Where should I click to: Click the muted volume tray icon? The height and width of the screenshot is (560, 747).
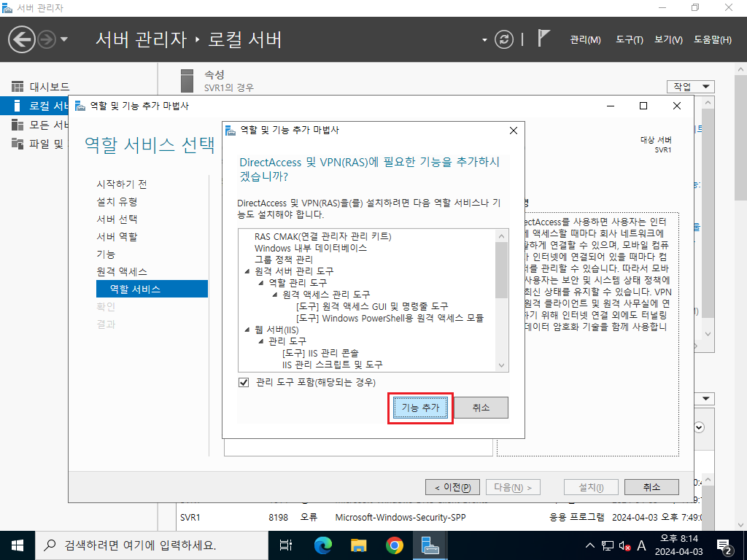click(624, 545)
